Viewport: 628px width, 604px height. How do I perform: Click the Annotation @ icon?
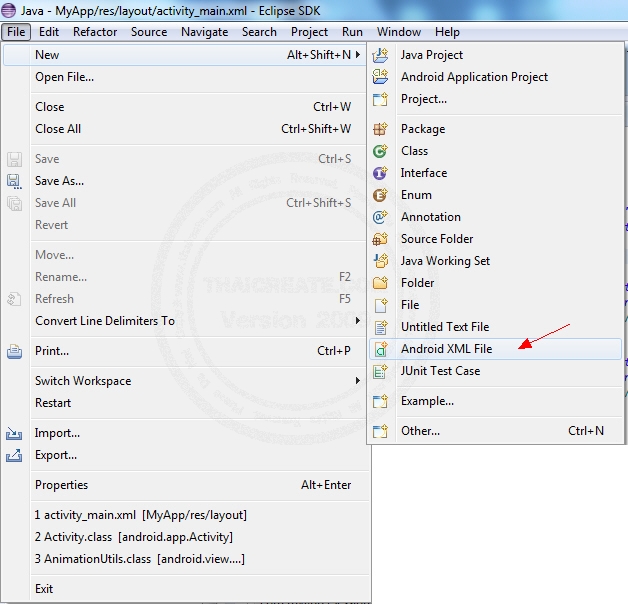pyautogui.click(x=380, y=217)
